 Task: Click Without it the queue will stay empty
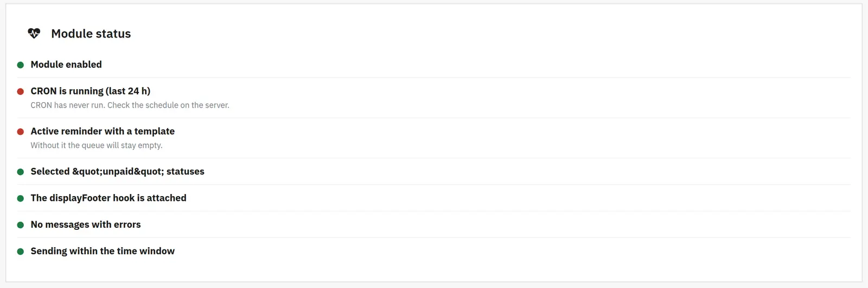click(x=97, y=146)
